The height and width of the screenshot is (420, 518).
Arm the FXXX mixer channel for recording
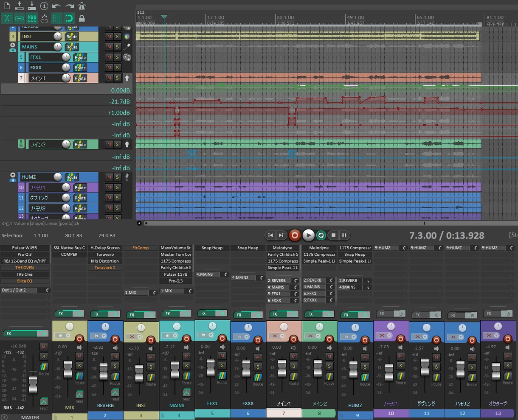pos(258,340)
